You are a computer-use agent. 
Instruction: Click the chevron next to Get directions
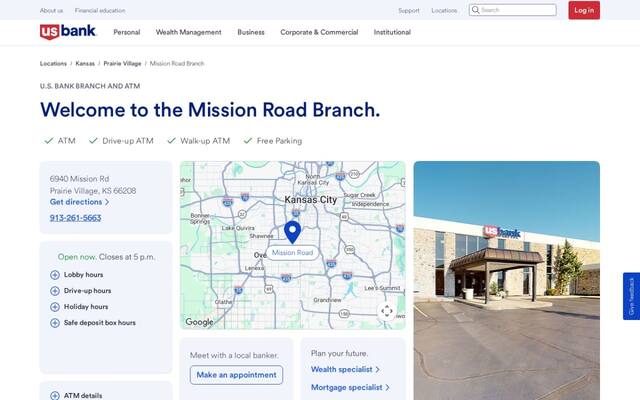tap(107, 202)
